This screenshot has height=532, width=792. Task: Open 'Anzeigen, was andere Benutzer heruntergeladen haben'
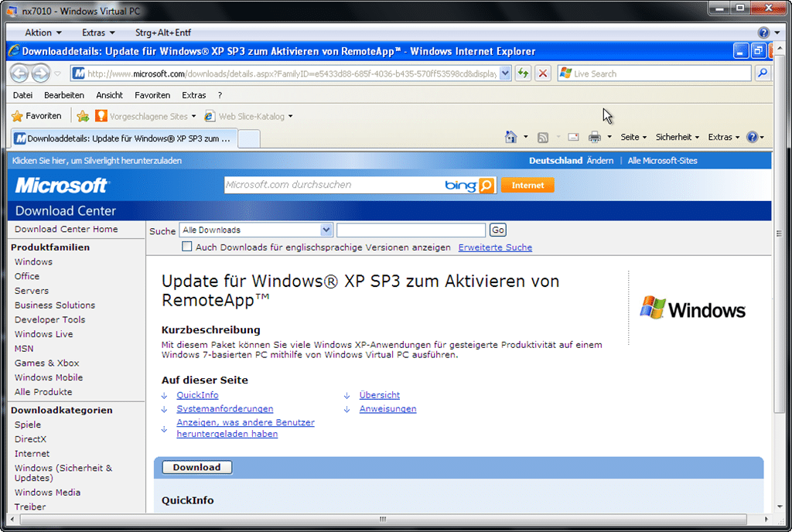(245, 428)
